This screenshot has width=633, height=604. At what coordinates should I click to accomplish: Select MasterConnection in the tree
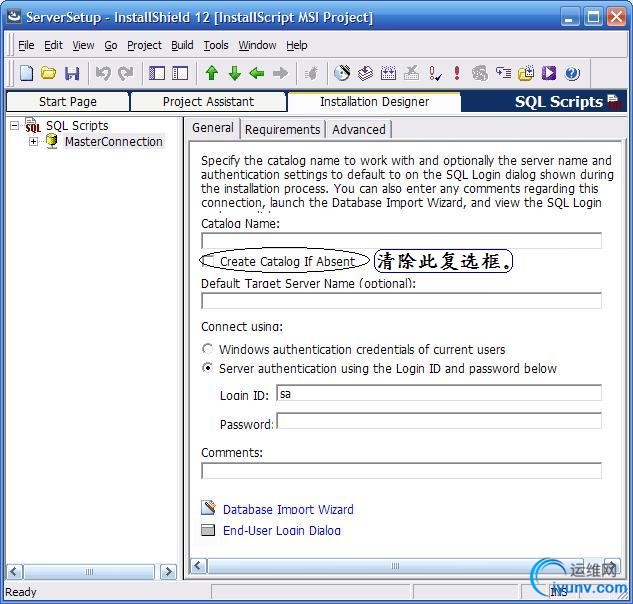[x=114, y=142]
